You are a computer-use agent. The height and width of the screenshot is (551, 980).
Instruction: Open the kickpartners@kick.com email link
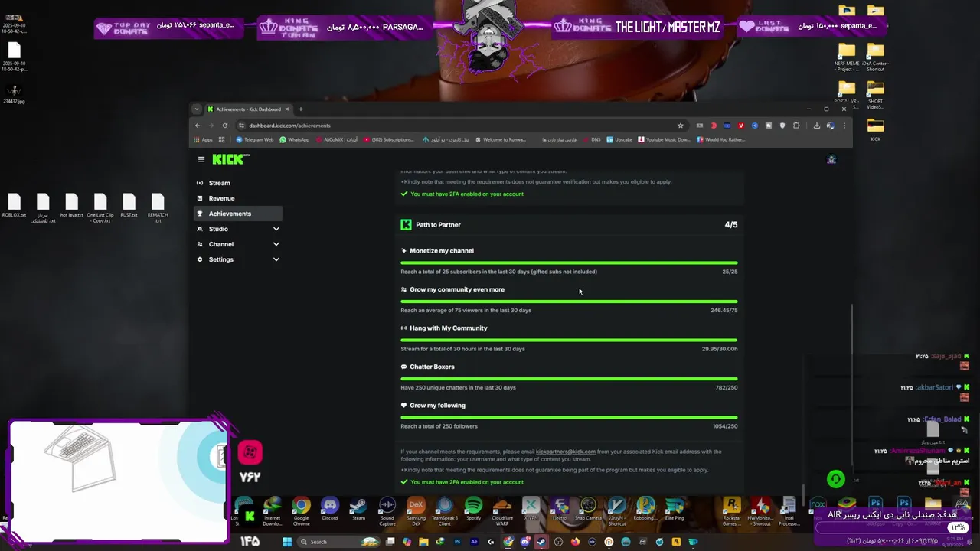565,452
